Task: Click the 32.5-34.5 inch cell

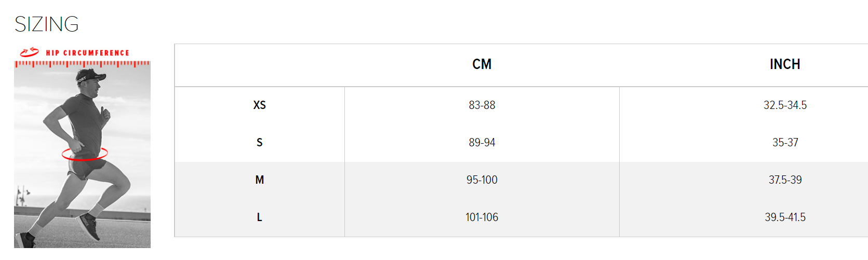Action: pos(784,105)
